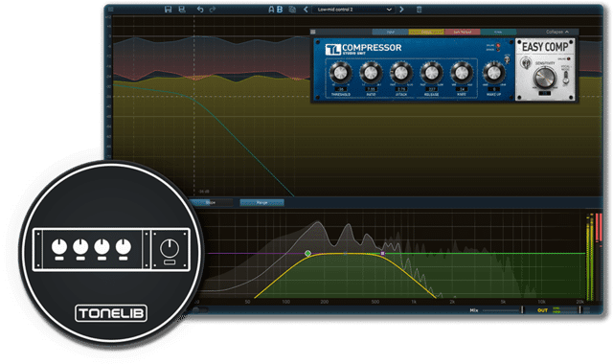
Task: Open the hamburger menu in the plugin's top-left corner
Action: click(111, 9)
